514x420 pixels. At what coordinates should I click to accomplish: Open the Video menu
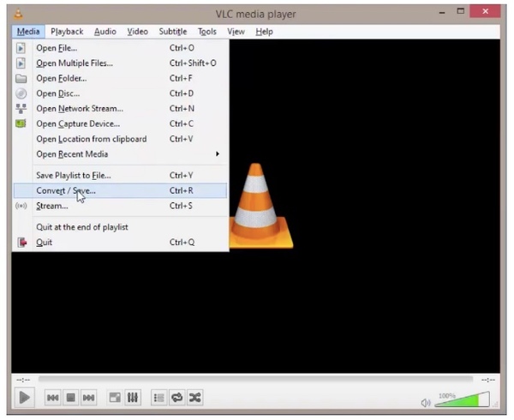tap(138, 32)
